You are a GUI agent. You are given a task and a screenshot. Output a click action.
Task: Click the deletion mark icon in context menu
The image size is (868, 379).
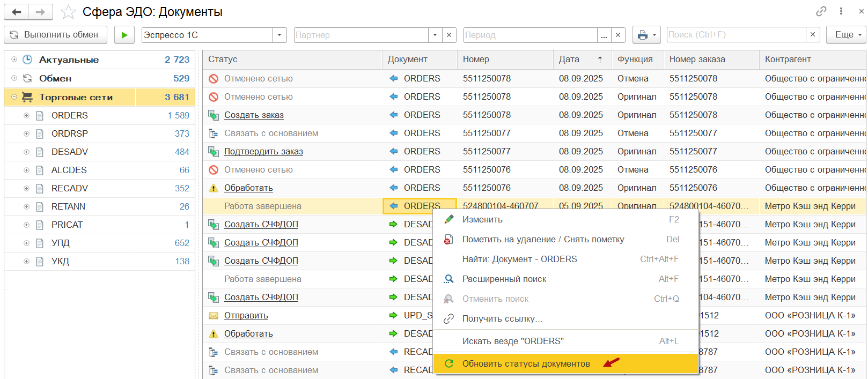click(448, 240)
